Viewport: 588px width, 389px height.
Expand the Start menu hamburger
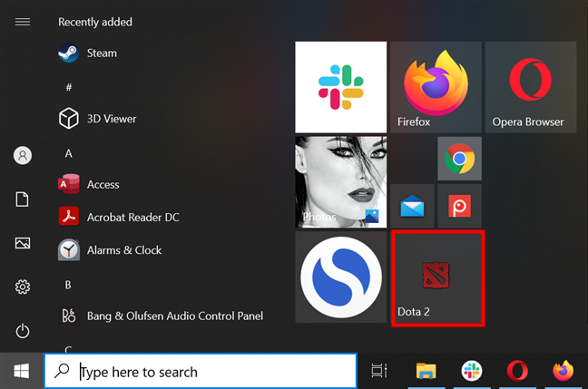(x=23, y=22)
